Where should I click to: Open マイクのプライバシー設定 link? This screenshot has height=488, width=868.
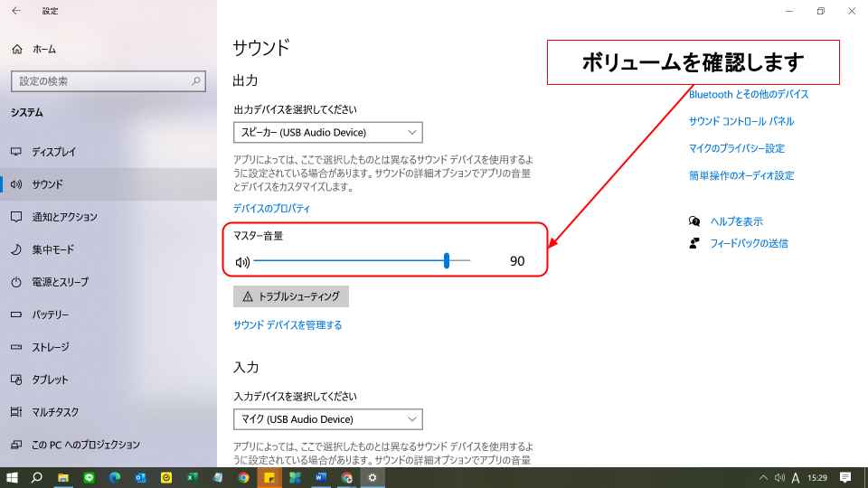[x=736, y=148]
